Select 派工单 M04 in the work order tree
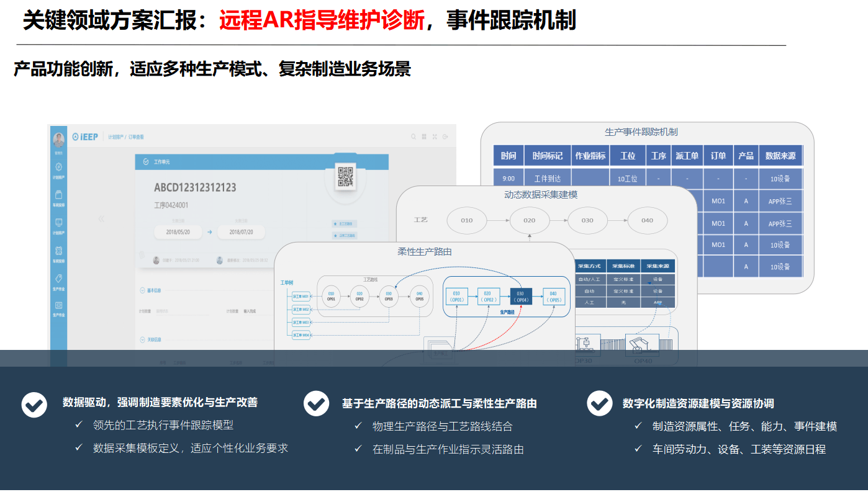The height and width of the screenshot is (492, 868). tap(301, 335)
